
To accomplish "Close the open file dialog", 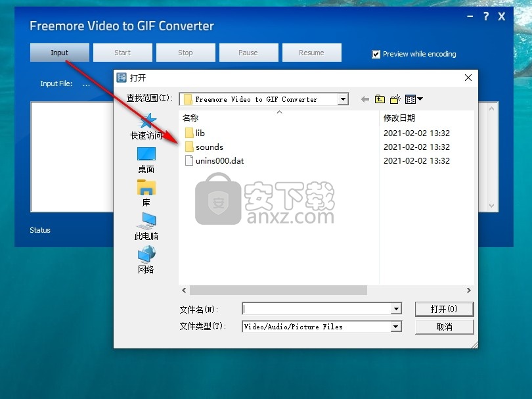I will tap(468, 78).
